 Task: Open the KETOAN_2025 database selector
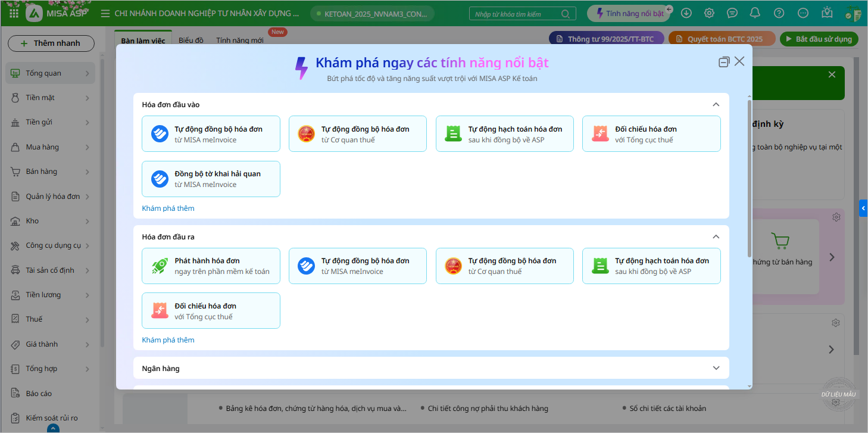click(372, 14)
